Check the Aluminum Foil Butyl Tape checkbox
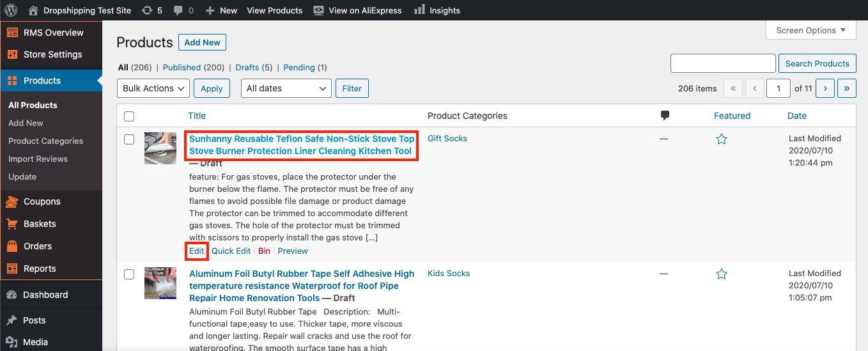This screenshot has width=868, height=351. tap(129, 274)
